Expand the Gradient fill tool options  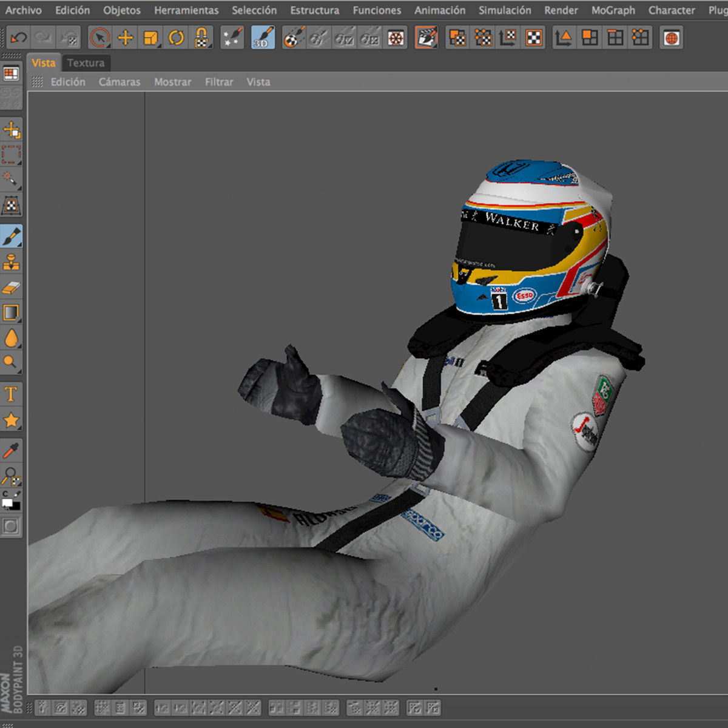(12, 313)
